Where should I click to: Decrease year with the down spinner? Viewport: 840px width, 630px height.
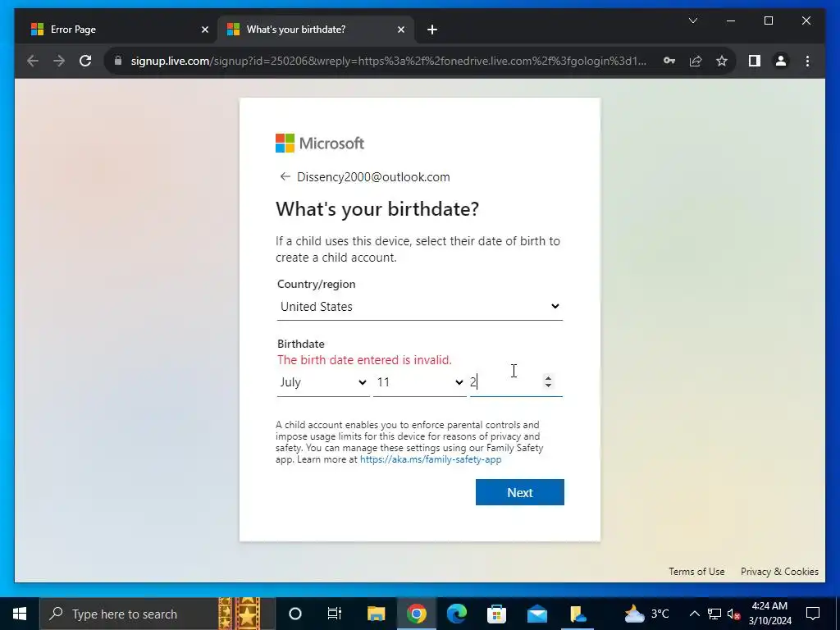(548, 386)
